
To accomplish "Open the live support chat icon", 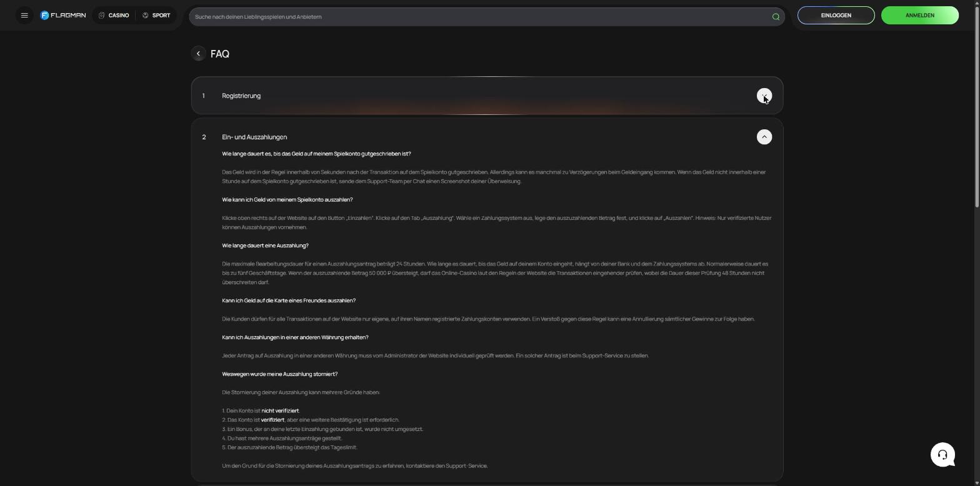I will [942, 455].
